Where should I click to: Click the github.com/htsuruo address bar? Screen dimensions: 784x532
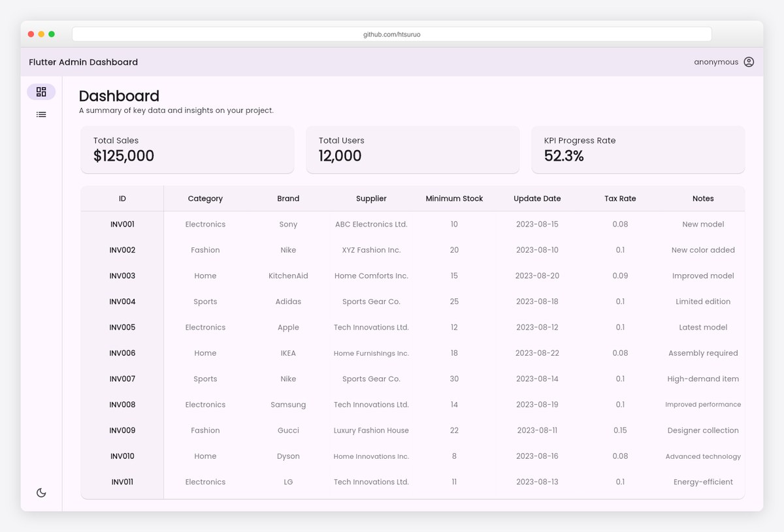[392, 34]
